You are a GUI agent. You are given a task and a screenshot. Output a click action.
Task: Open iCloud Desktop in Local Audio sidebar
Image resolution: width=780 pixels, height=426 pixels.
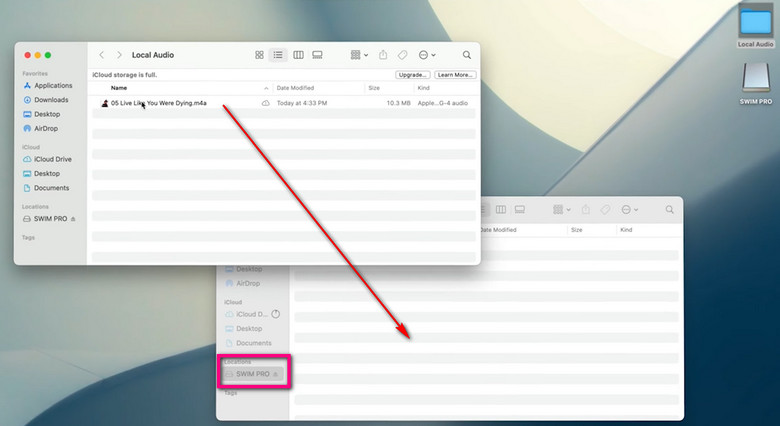42,174
